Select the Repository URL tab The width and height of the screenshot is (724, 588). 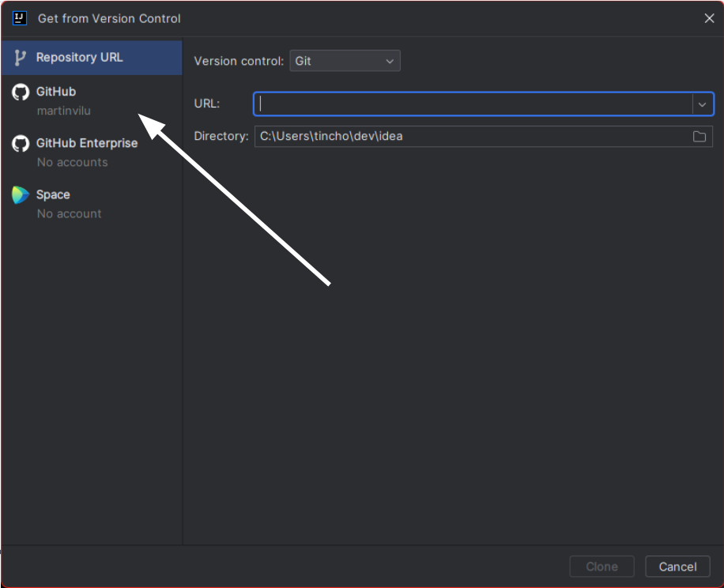click(79, 58)
